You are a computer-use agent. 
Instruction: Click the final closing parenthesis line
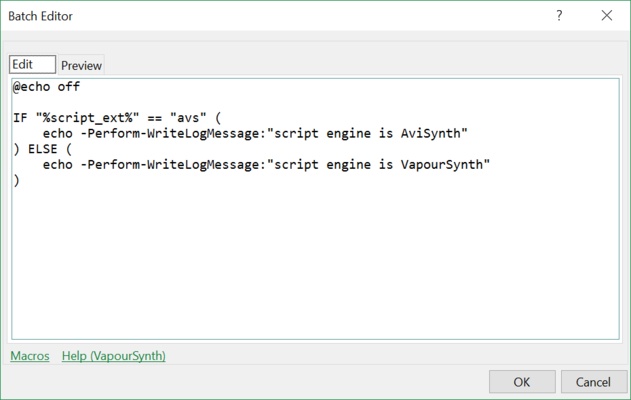[17, 181]
